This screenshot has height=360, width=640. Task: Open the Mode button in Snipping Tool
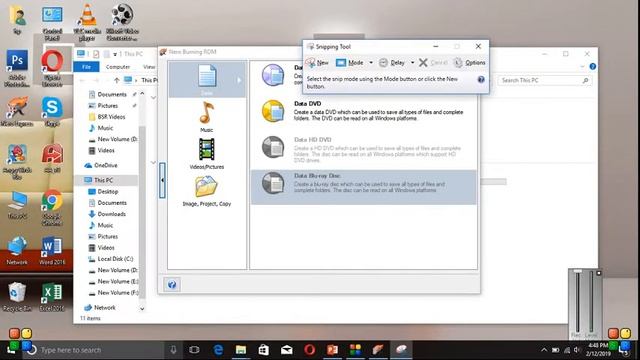tap(349, 62)
